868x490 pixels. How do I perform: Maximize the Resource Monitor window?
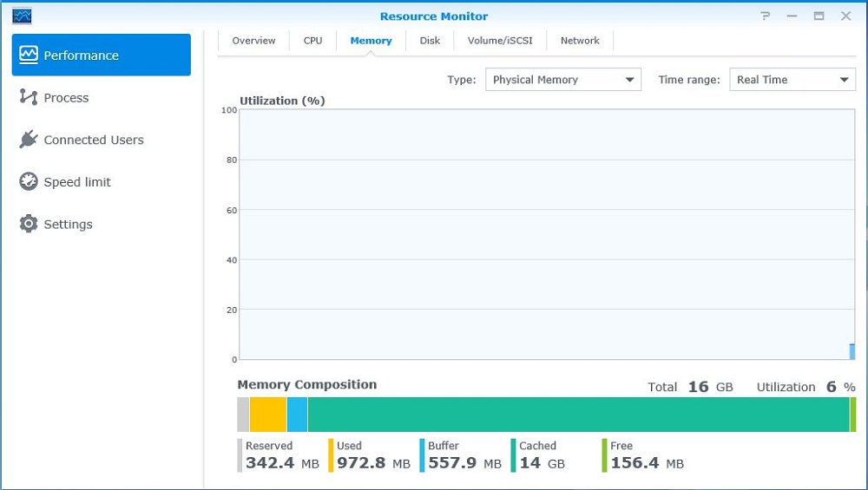(819, 16)
